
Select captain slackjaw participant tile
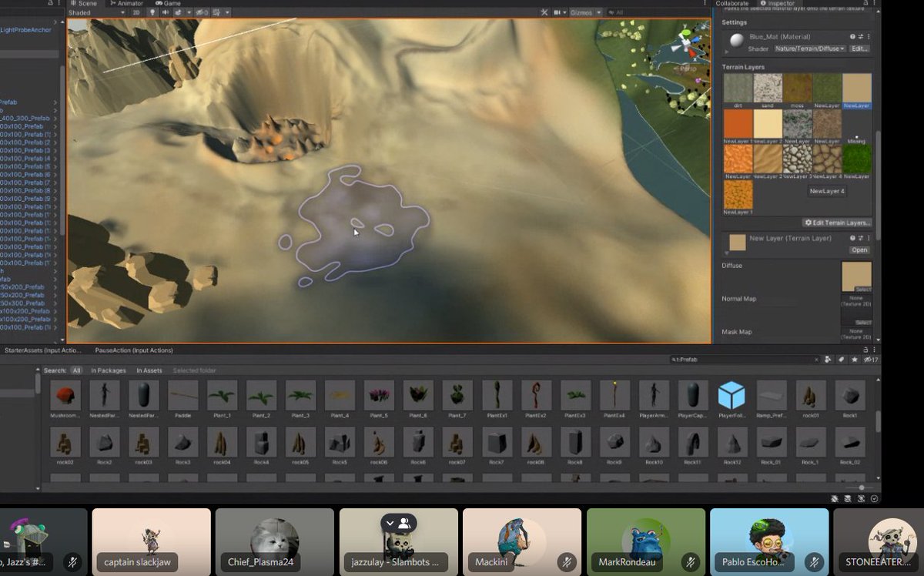[152, 542]
